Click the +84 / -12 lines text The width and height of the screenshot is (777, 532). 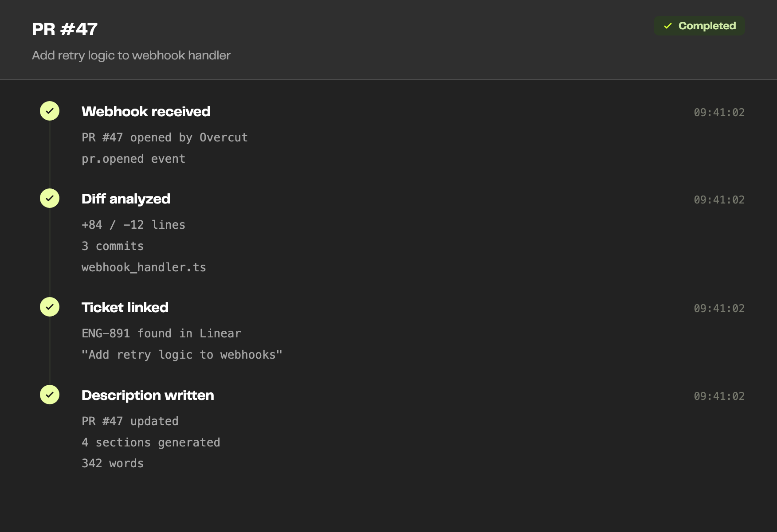click(x=133, y=225)
